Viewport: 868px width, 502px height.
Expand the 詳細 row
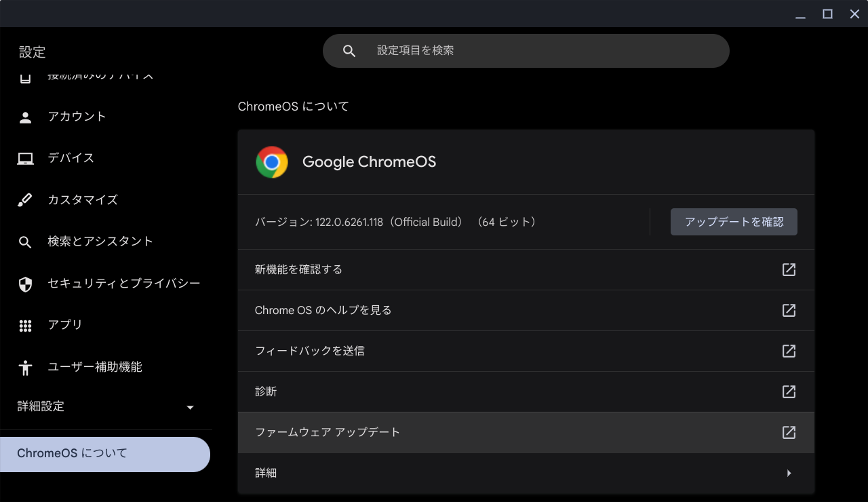click(x=526, y=473)
